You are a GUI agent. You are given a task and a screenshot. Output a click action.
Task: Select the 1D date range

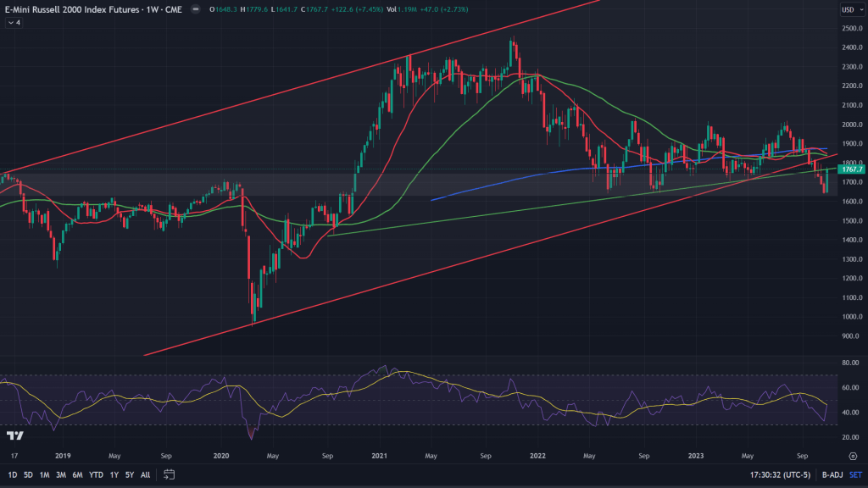click(13, 474)
